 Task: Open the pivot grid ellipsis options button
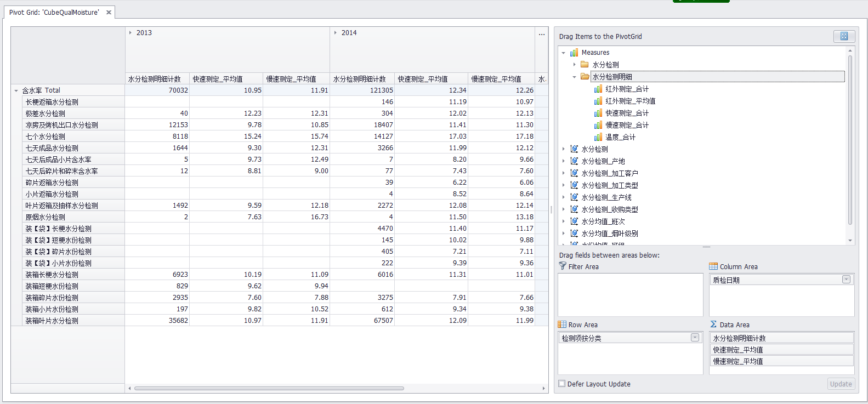click(542, 35)
